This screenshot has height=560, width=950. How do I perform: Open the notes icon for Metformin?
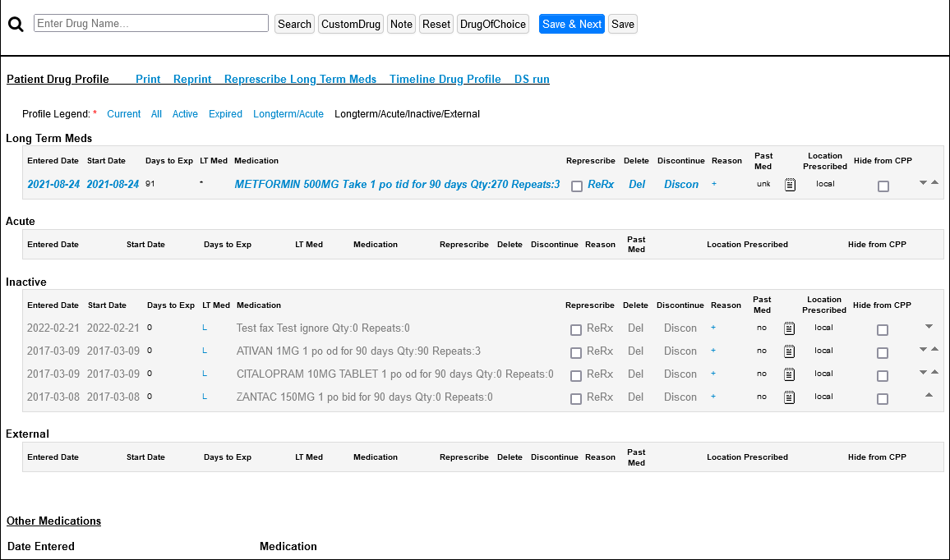[x=790, y=185]
